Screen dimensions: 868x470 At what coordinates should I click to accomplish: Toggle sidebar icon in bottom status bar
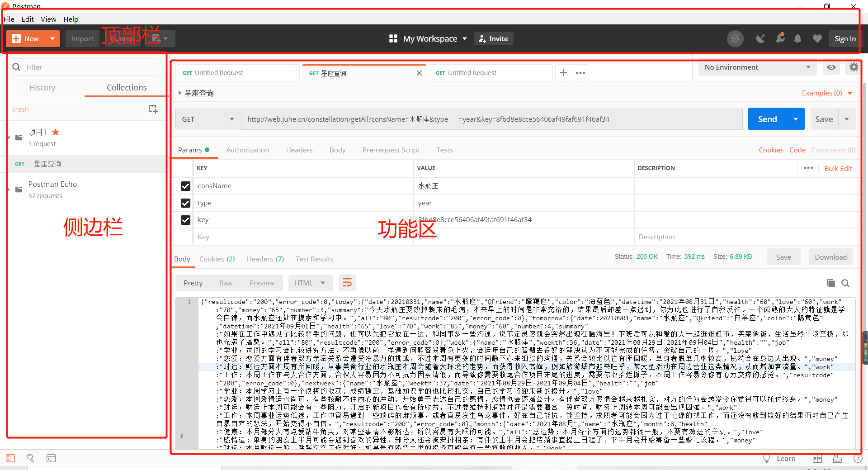click(x=10, y=459)
